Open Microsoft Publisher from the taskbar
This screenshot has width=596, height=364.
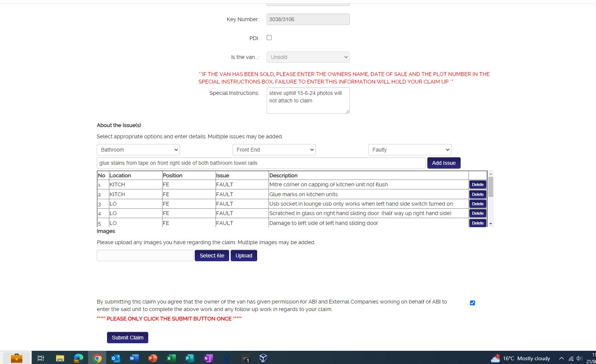[190, 358]
